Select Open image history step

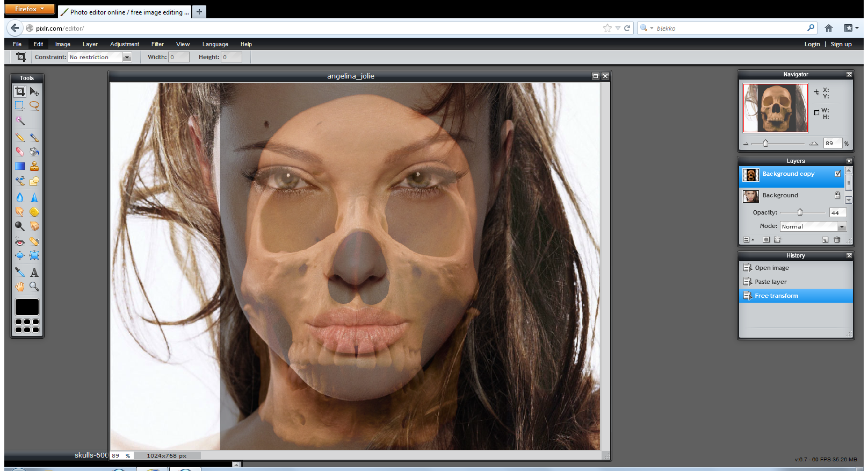click(x=796, y=268)
